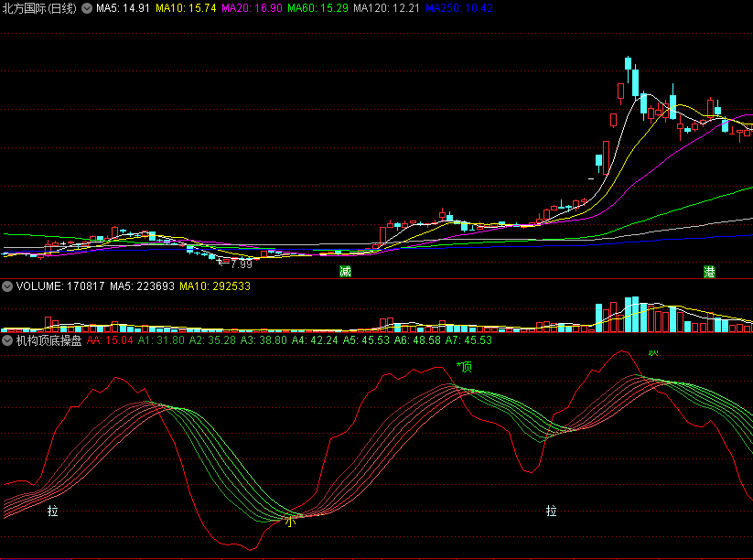This screenshot has height=560, width=753.
Task: Click the yellow 小 signal marker at indicator bottom
Action: click(x=290, y=521)
